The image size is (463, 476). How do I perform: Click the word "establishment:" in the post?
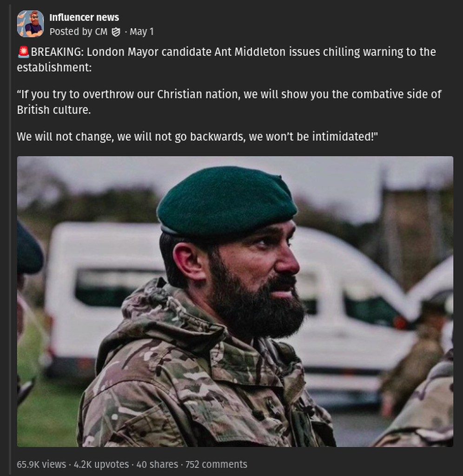[54, 67]
